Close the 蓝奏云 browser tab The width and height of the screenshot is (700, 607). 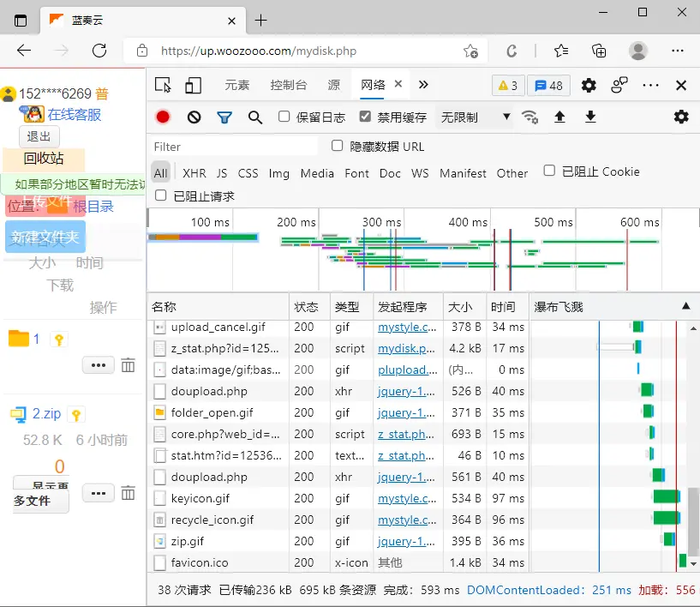(x=231, y=21)
